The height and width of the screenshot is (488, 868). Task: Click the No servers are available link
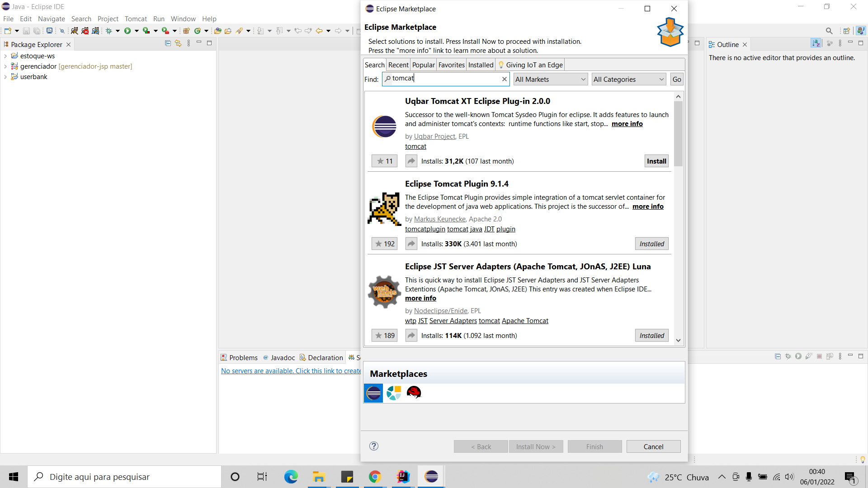tap(291, 371)
